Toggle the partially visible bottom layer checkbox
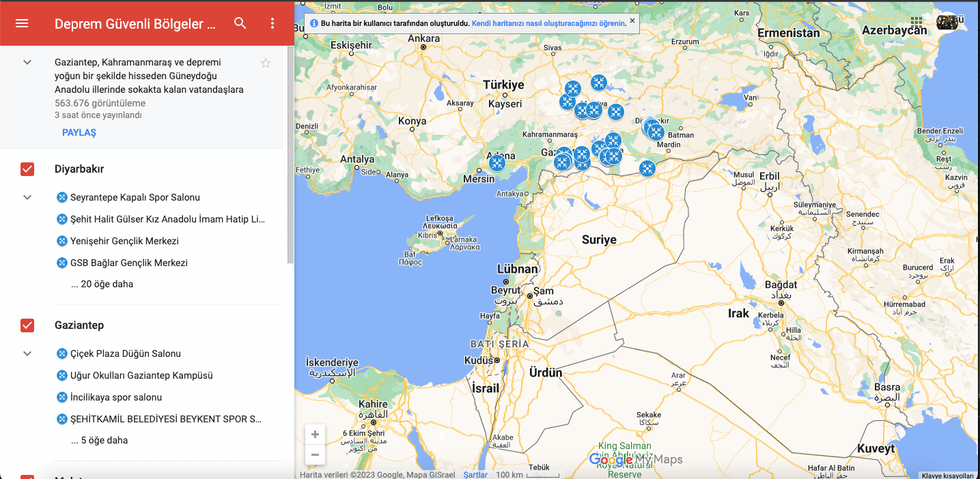Screen dimensions: 980x479 tap(27, 476)
